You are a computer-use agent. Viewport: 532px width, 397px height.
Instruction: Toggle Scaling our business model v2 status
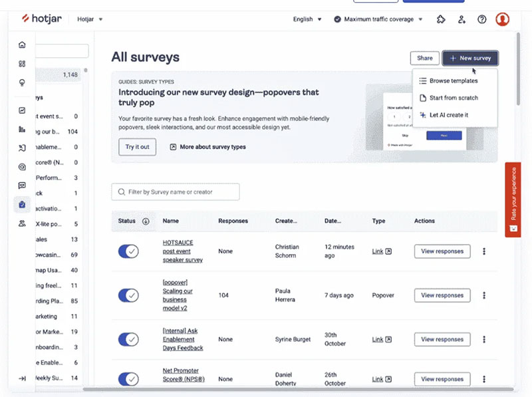click(128, 295)
